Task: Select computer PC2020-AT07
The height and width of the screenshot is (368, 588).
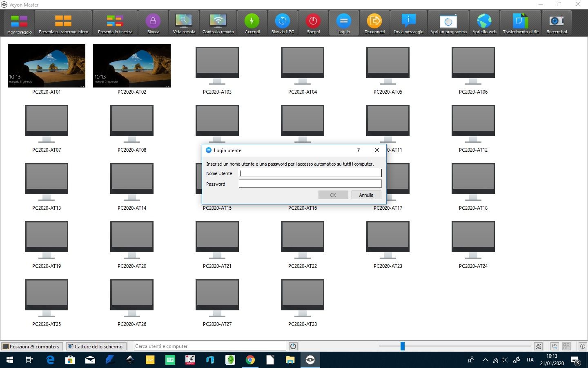Action: [47, 128]
